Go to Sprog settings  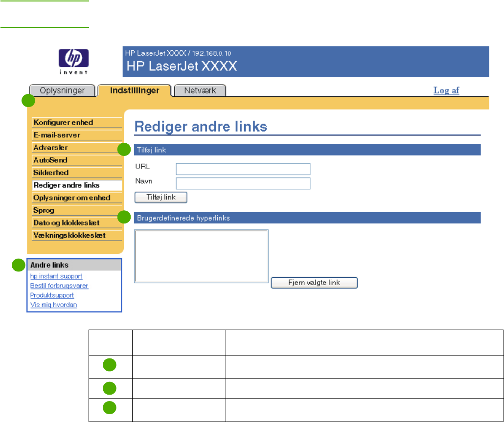(77, 210)
